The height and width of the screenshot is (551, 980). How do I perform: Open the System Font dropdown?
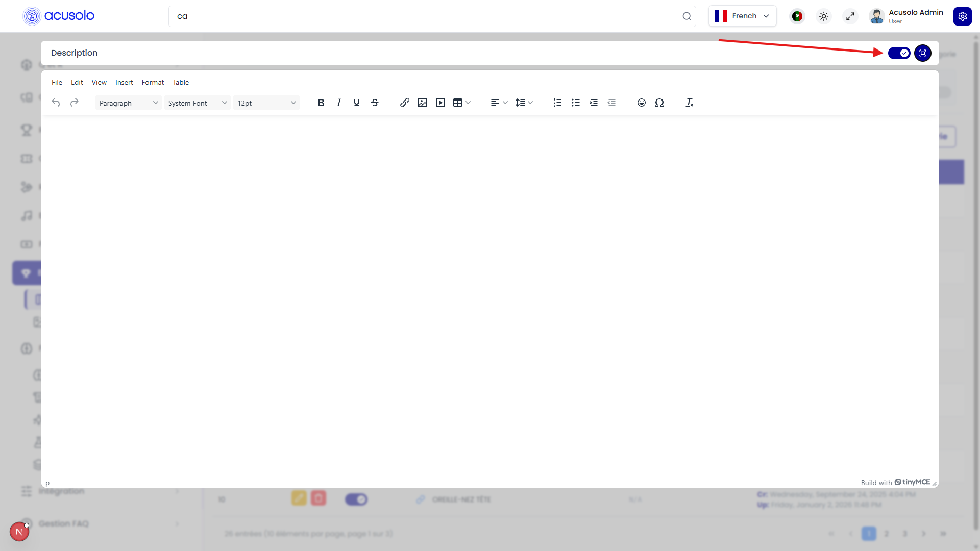coord(197,103)
